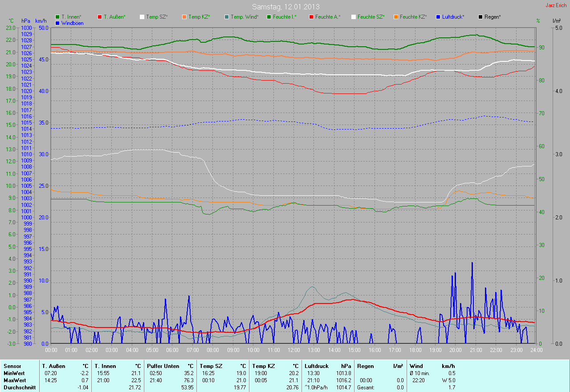Click the red T. Außen legend square
570x392 pixels.
click(x=100, y=17)
